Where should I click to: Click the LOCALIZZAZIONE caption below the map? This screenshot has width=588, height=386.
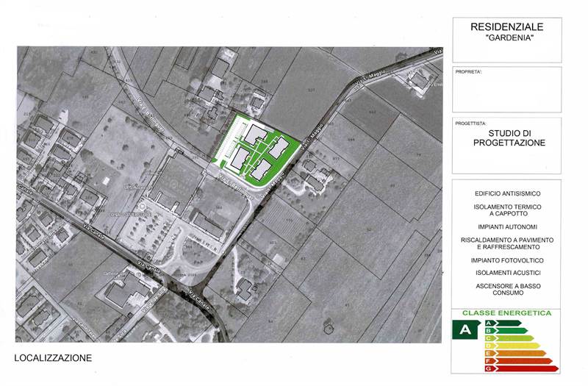53,358
